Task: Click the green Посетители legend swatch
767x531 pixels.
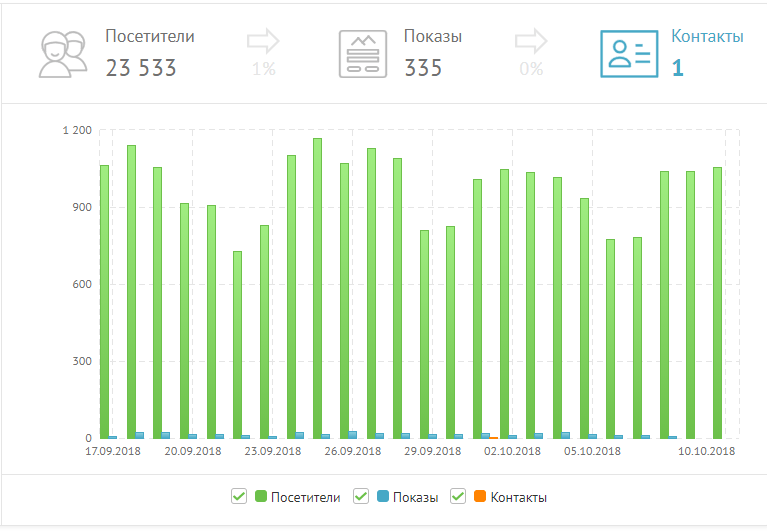Action: click(x=261, y=496)
